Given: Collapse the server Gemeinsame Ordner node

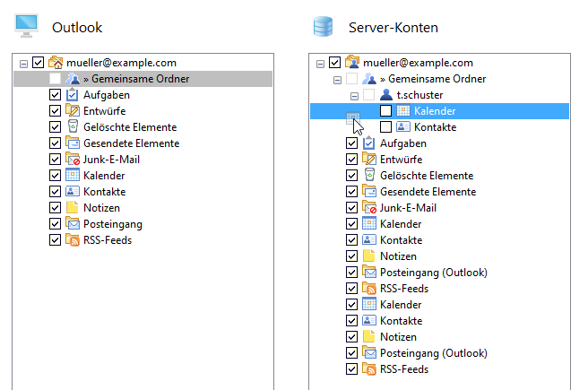Looking at the screenshot, I should 338,80.
